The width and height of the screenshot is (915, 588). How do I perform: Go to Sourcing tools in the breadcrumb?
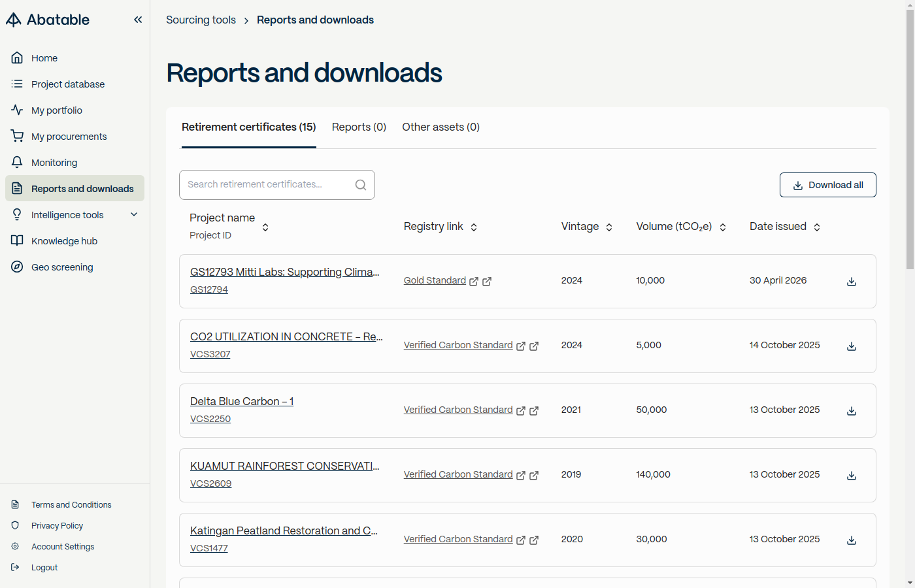pos(201,20)
